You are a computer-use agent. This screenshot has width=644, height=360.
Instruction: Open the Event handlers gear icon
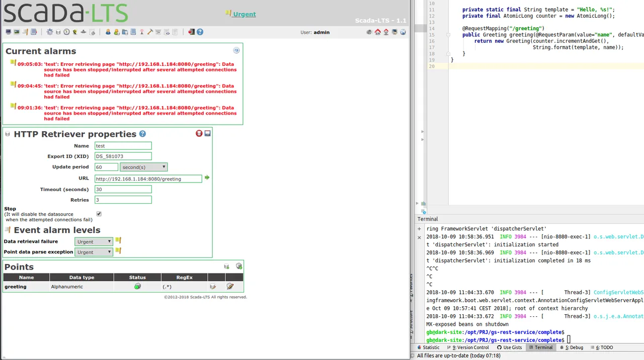point(50,32)
